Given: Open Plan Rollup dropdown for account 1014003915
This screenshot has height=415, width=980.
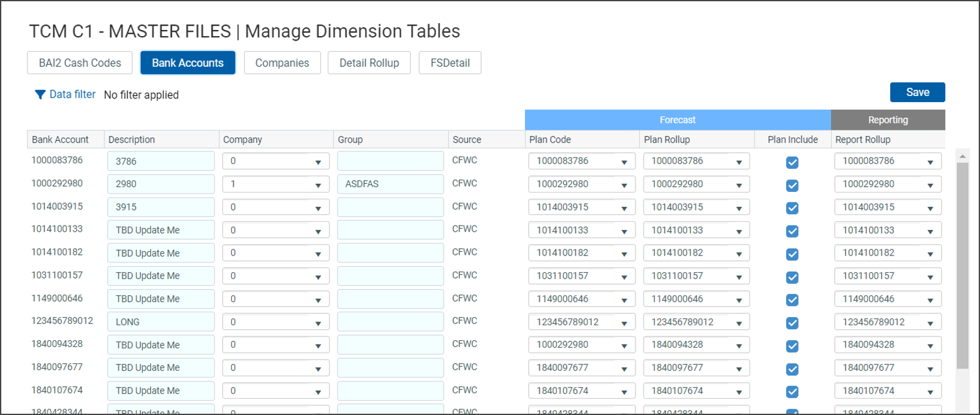Looking at the screenshot, I should pyautogui.click(x=697, y=207).
